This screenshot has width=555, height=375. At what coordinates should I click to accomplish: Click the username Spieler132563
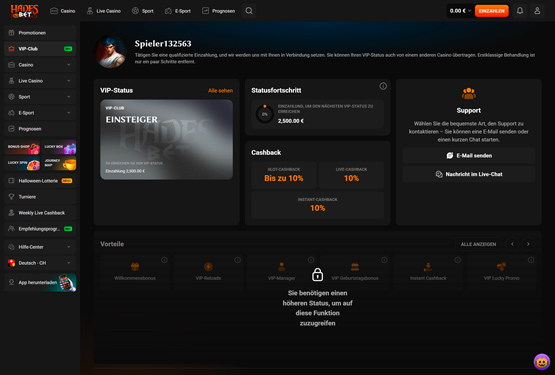163,44
